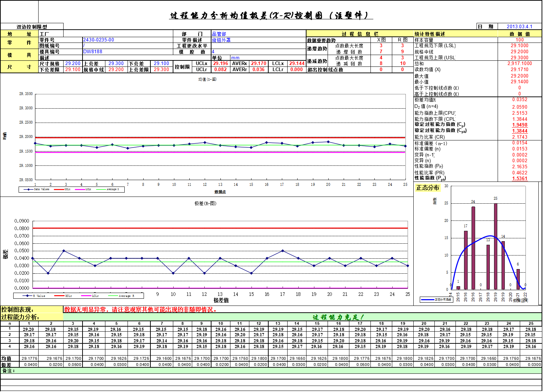Select the part number cell 2430-0235-00
This screenshot has height=392, width=543.
(x=99, y=40)
